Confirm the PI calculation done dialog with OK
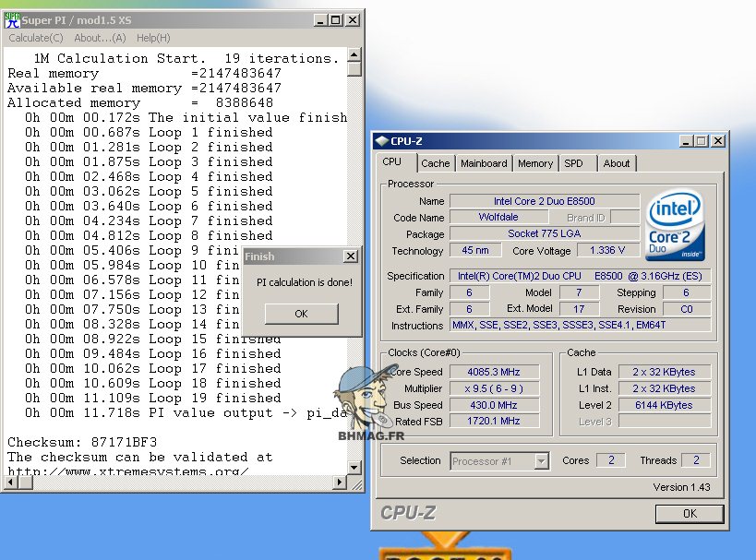Viewport: 756px width, 560px height. click(x=301, y=314)
